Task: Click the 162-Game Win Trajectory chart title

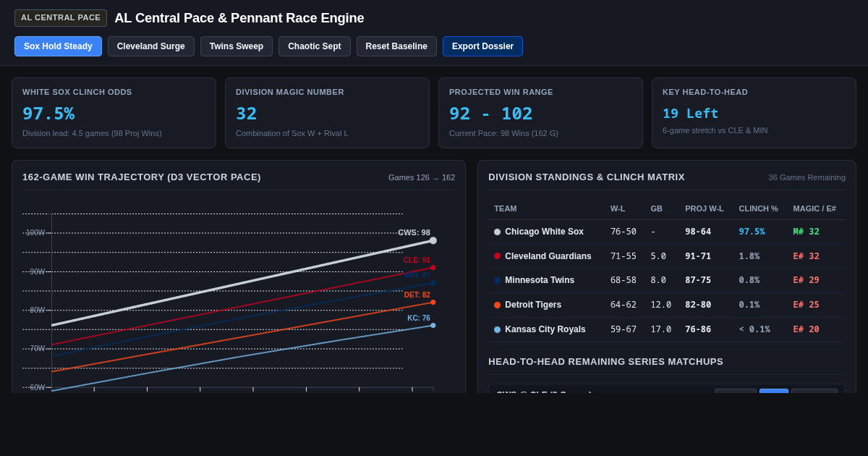Action: 142,177
